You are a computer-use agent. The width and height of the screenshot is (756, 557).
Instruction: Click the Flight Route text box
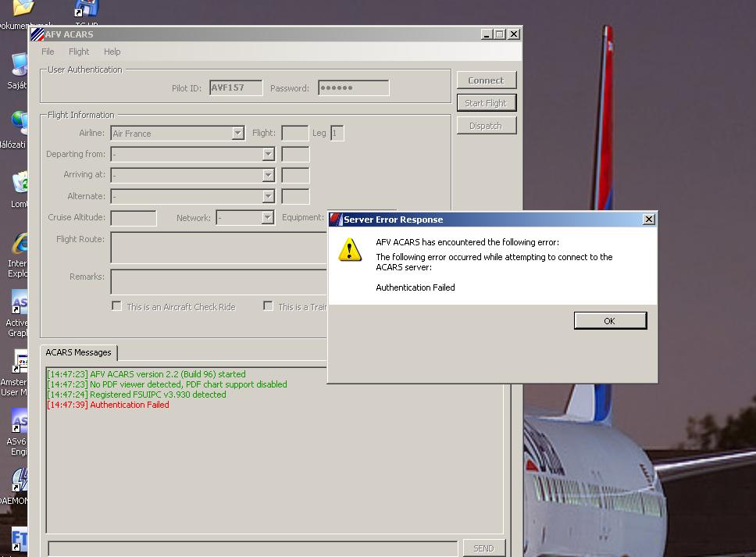[x=219, y=248]
